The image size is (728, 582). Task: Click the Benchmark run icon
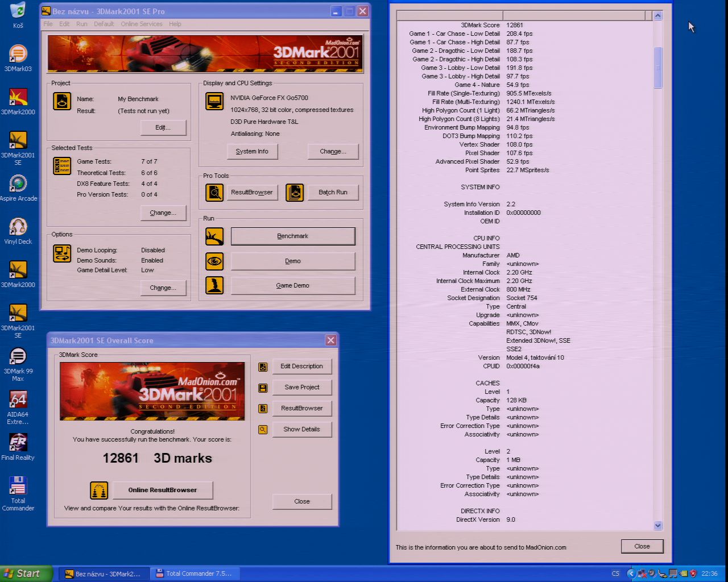point(214,236)
